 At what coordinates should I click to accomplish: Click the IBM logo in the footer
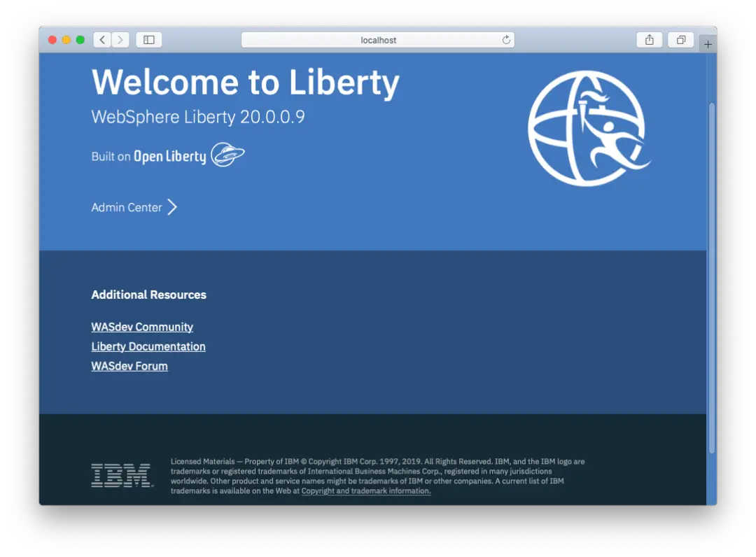122,476
